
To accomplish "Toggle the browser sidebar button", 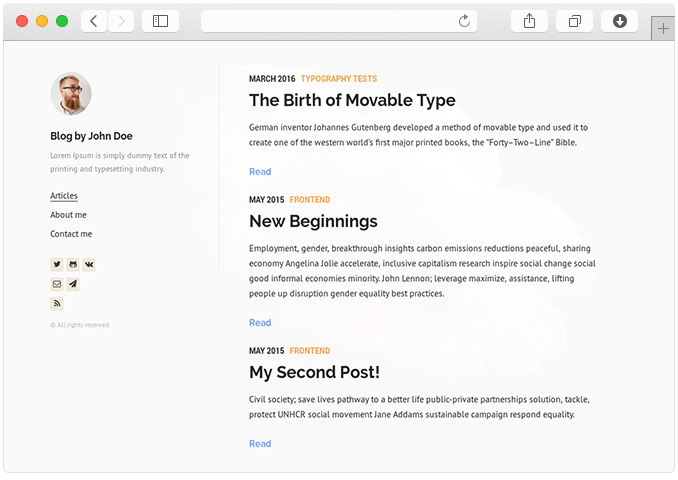I will click(x=160, y=21).
